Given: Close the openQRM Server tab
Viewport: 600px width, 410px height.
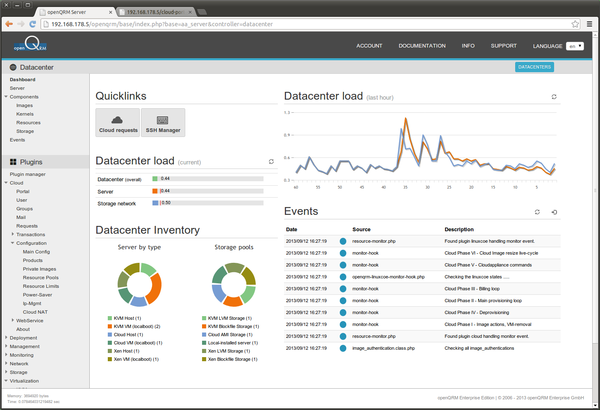Looking at the screenshot, I should (110, 12).
